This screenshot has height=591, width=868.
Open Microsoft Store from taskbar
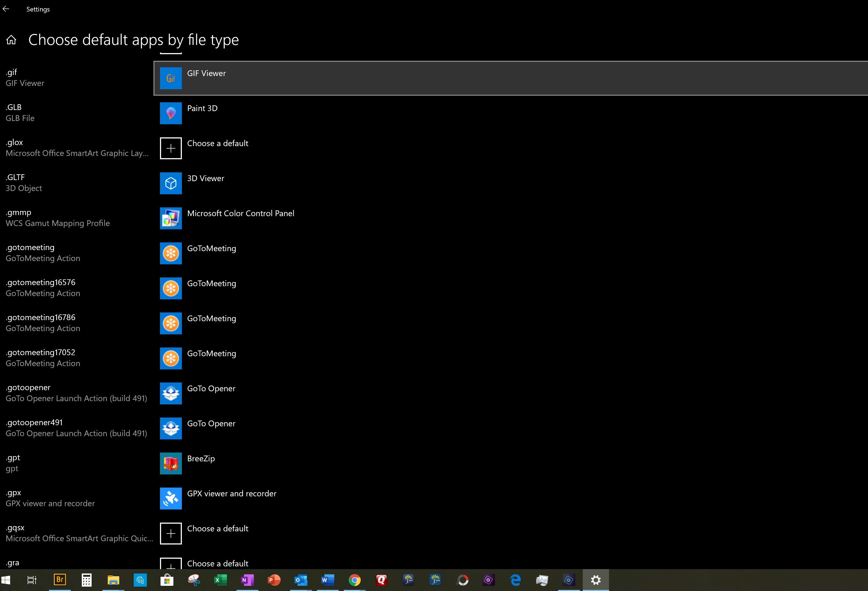167,580
